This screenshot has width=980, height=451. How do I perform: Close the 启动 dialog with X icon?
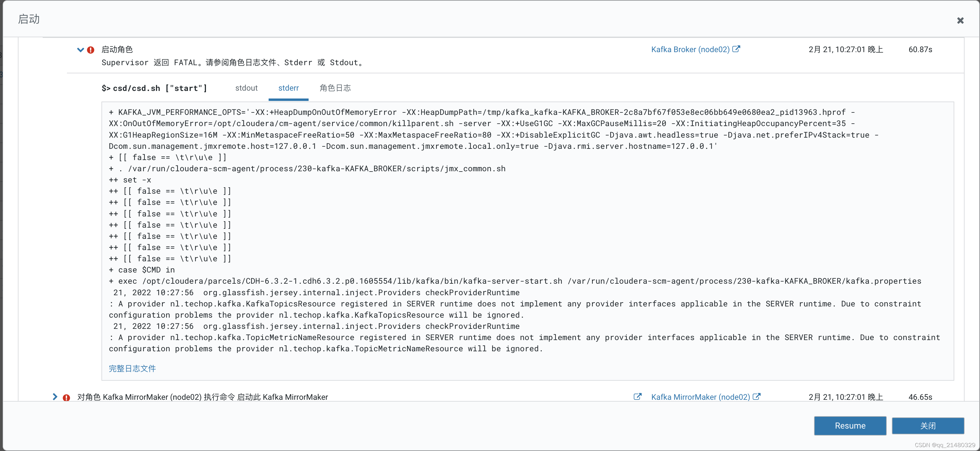pyautogui.click(x=960, y=21)
